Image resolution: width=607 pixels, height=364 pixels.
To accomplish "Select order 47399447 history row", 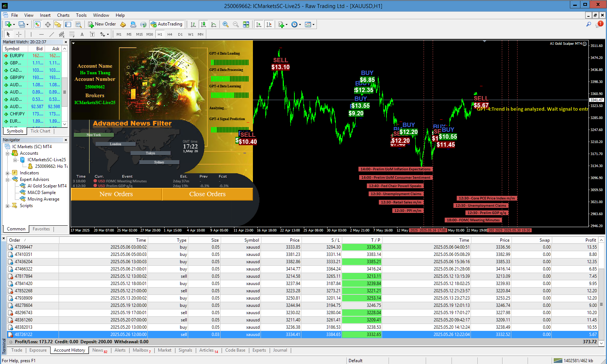I will pos(302,247).
